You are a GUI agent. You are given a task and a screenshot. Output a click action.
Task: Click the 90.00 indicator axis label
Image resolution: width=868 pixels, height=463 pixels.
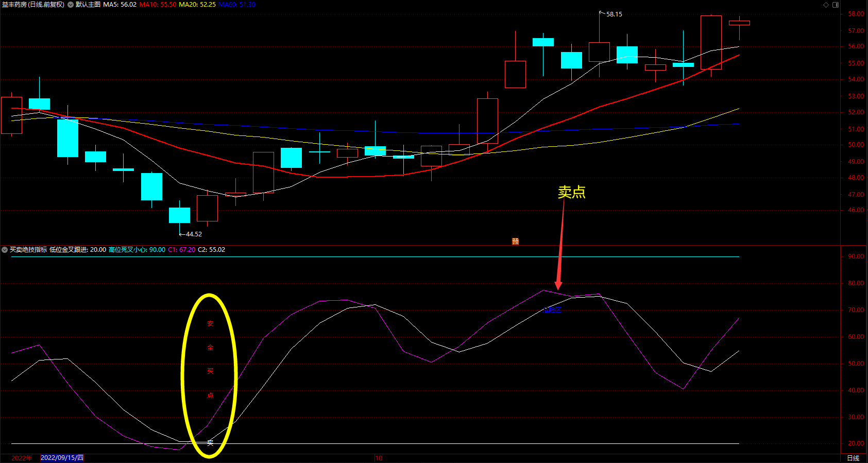(x=856, y=256)
